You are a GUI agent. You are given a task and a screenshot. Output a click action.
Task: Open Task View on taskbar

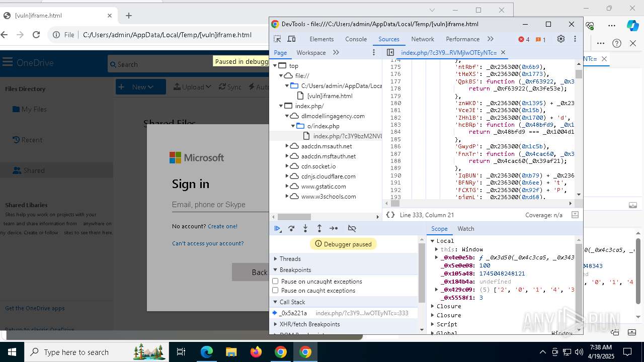[x=181, y=352]
